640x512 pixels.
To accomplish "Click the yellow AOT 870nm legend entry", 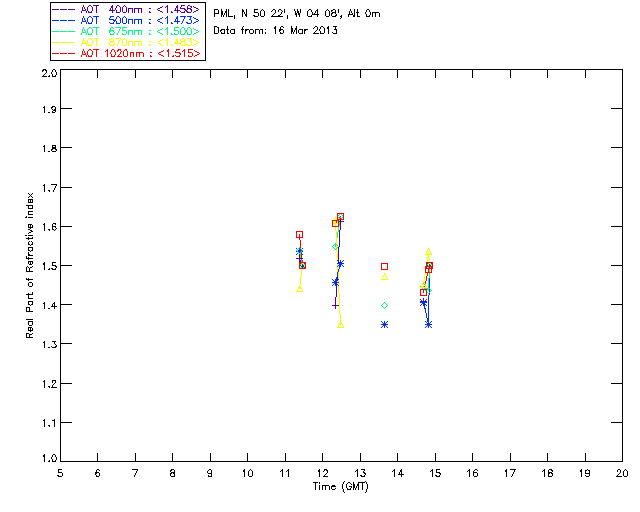I will pos(127,42).
